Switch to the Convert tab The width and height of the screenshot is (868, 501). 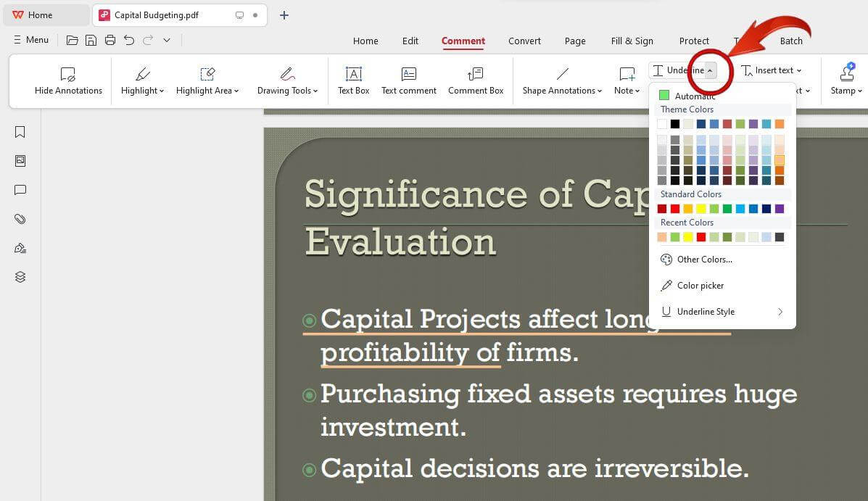pos(524,41)
